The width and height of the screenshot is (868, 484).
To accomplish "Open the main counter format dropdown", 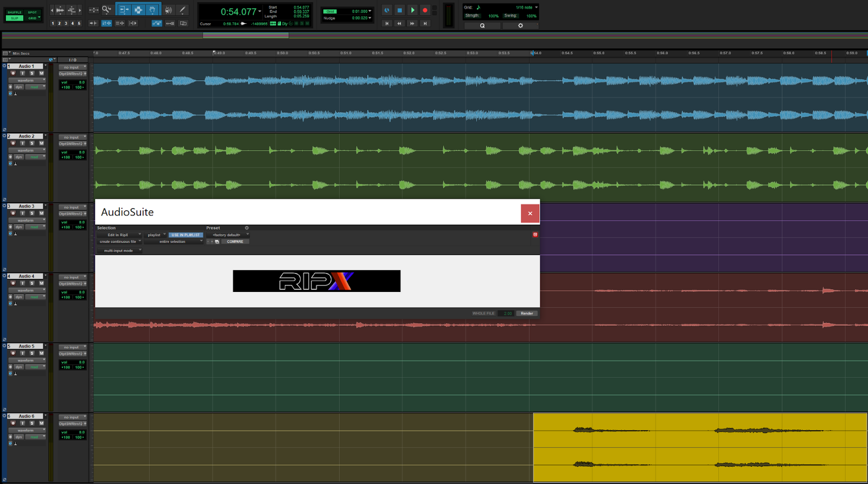I will click(260, 11).
